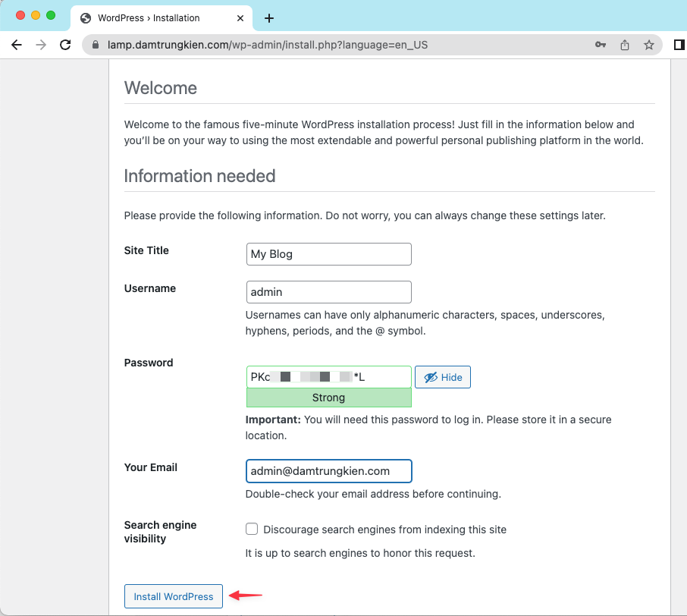687x616 pixels.
Task: Hide the password with Hide button
Action: click(443, 377)
